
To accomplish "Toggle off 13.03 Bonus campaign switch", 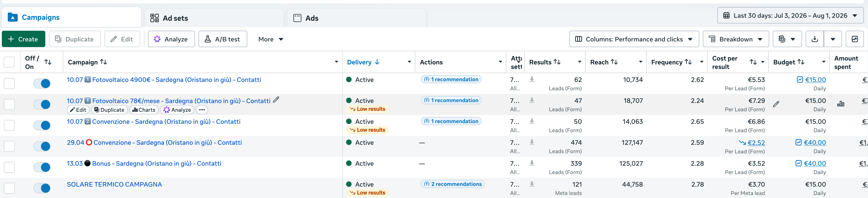I will coord(42,167).
